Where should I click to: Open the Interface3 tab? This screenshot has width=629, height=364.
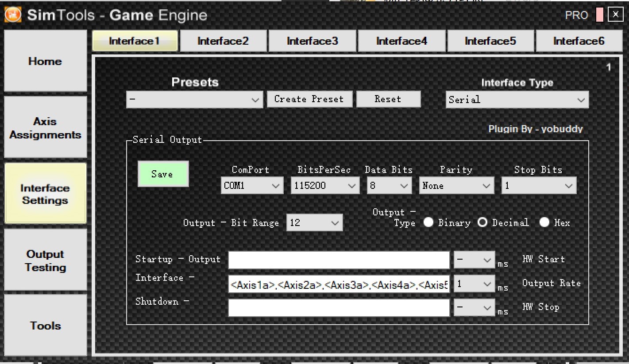[x=312, y=41]
